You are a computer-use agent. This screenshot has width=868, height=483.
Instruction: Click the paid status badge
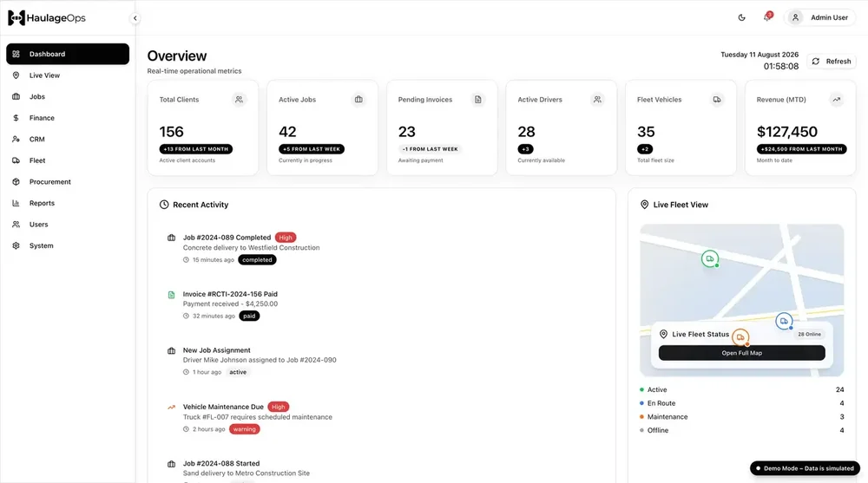pyautogui.click(x=249, y=317)
